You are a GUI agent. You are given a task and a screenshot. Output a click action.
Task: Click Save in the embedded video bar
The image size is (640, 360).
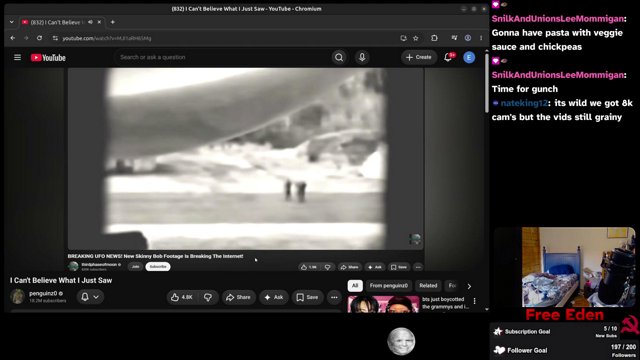click(399, 267)
